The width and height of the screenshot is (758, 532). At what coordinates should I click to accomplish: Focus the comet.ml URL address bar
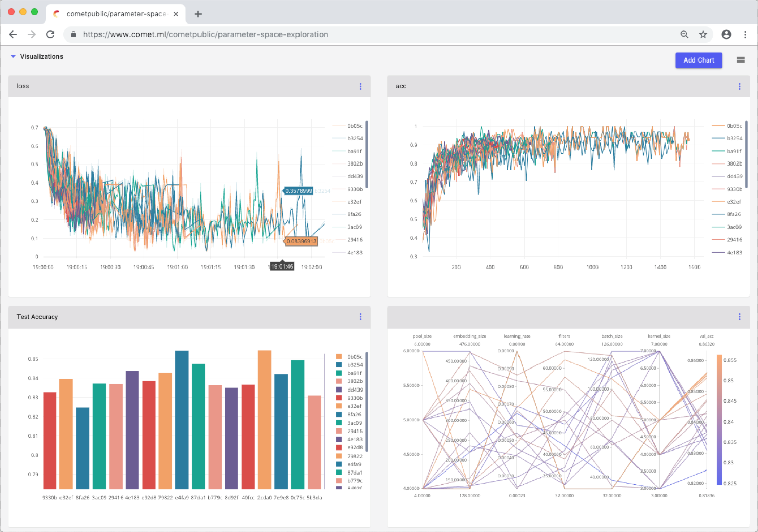(374, 34)
